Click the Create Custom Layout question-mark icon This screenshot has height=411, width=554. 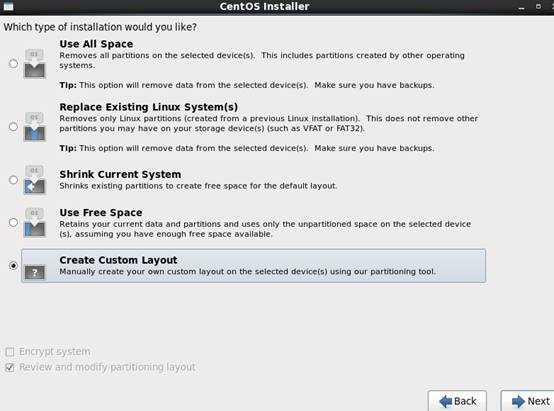coord(35,272)
